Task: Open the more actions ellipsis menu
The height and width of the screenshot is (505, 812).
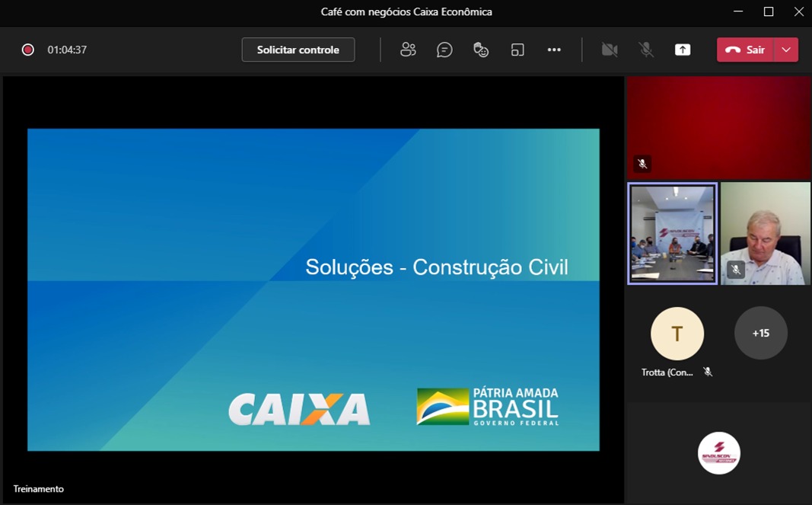Action: (x=554, y=50)
